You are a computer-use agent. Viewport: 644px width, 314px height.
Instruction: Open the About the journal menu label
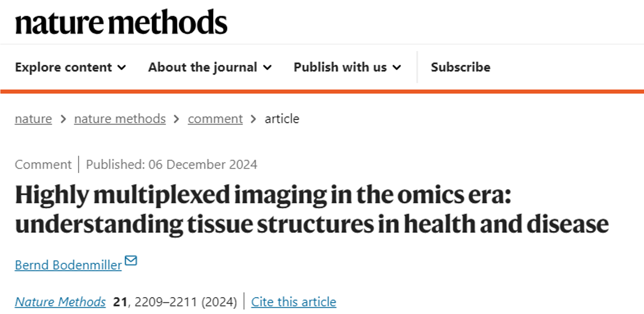tap(203, 67)
